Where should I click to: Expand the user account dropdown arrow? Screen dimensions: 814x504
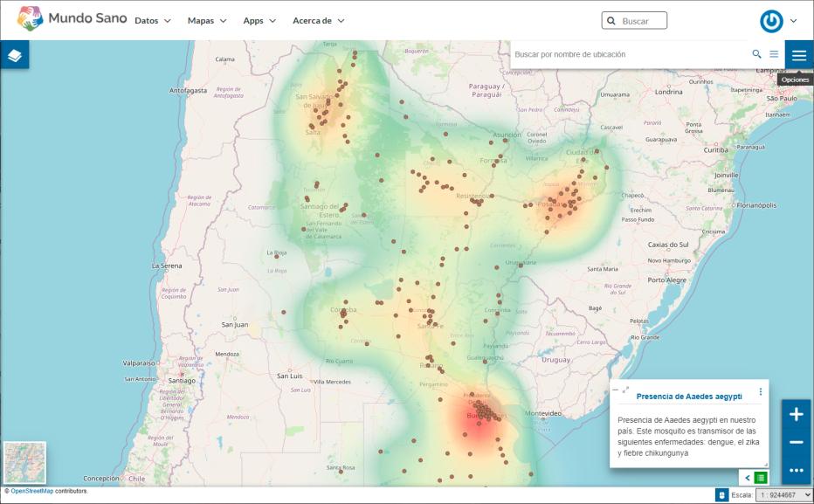pos(793,20)
